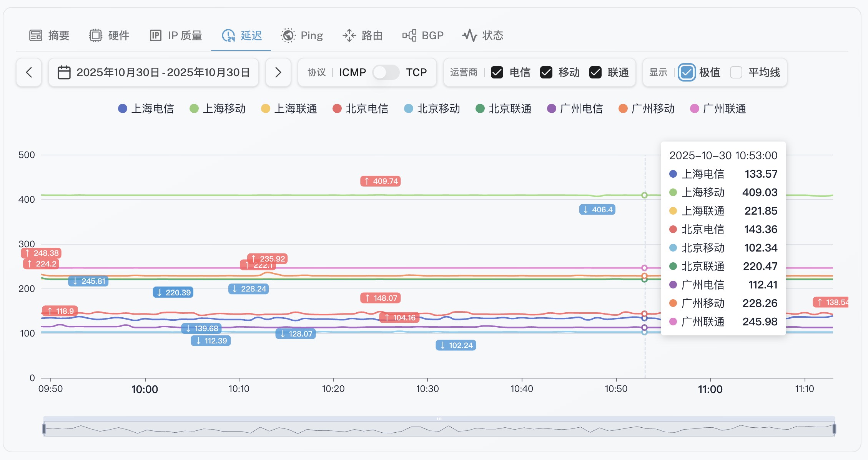Screen dimensions: 868x460
Task: Go to previous date with left chevron
Action: click(29, 72)
